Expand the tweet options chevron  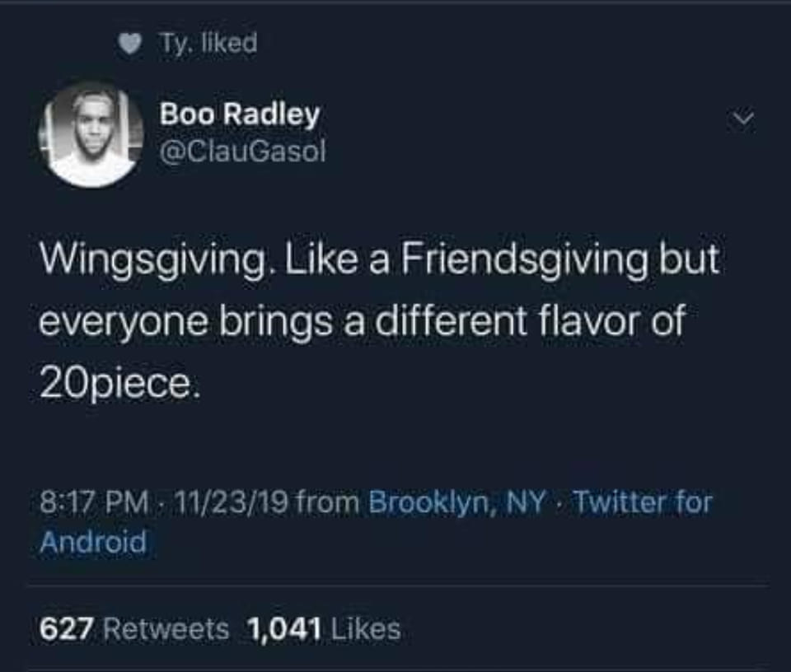tap(744, 121)
